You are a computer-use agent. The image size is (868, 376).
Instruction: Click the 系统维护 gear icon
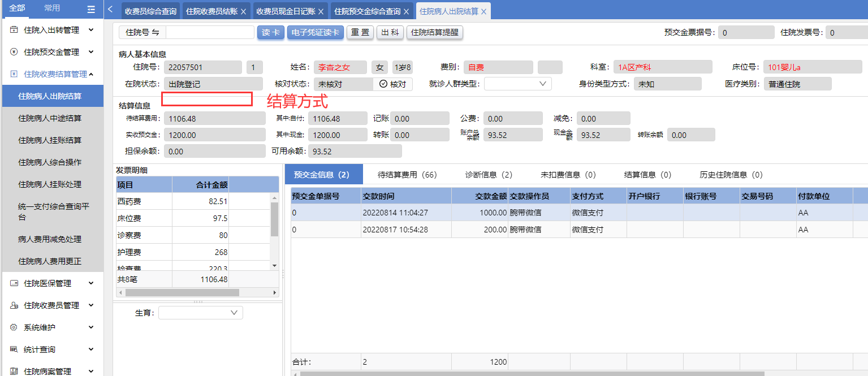pos(14,327)
